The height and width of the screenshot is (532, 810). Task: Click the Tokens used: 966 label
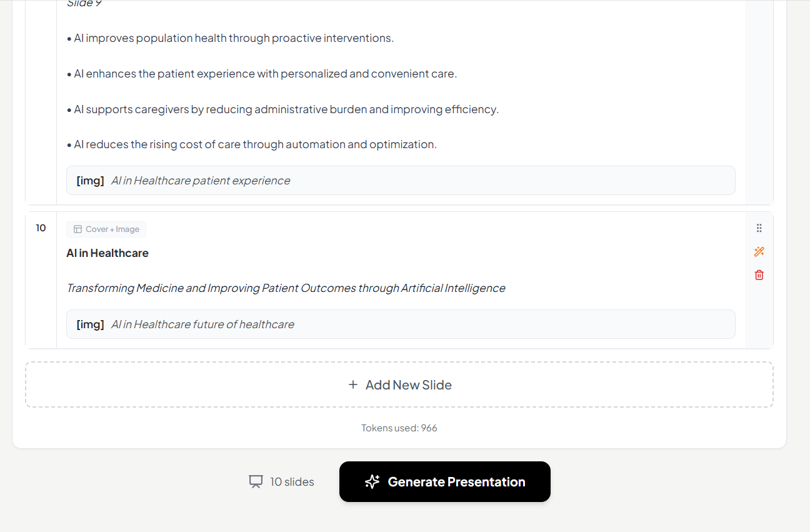pyautogui.click(x=399, y=428)
